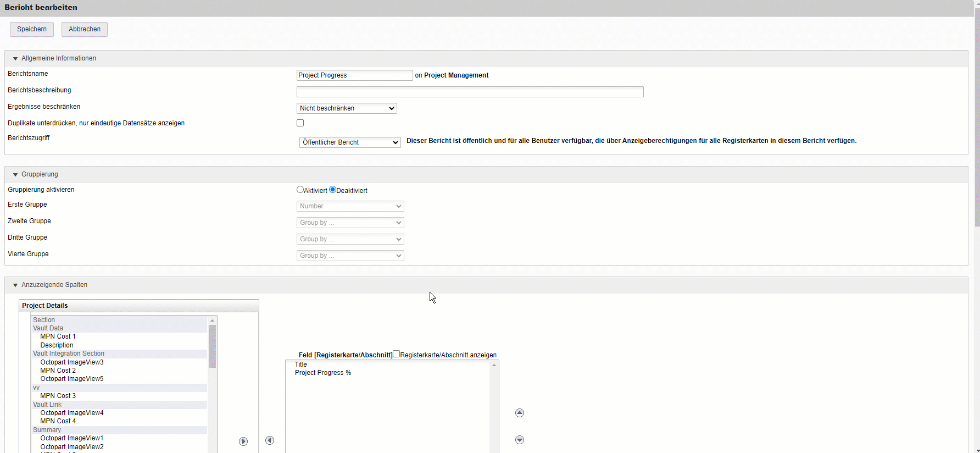Focus the Berichtsbeschreibung text field
This screenshot has height=453, width=980.
470,92
